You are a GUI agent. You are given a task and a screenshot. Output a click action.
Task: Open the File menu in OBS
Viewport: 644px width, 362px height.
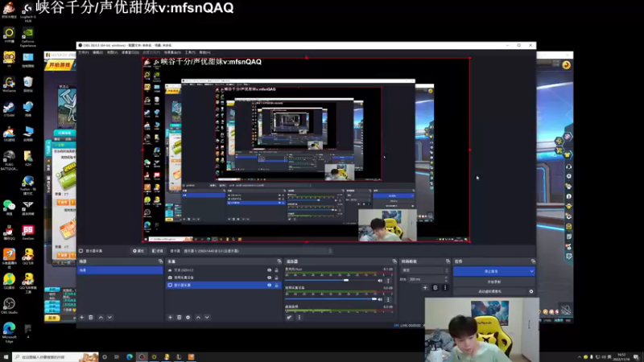point(84,52)
